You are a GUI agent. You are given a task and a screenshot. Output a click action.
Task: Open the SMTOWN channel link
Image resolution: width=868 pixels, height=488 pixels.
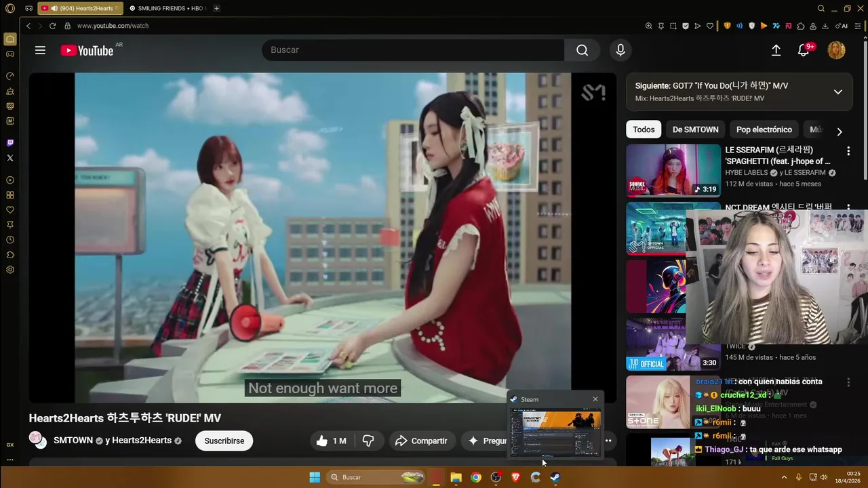pyautogui.click(x=73, y=441)
